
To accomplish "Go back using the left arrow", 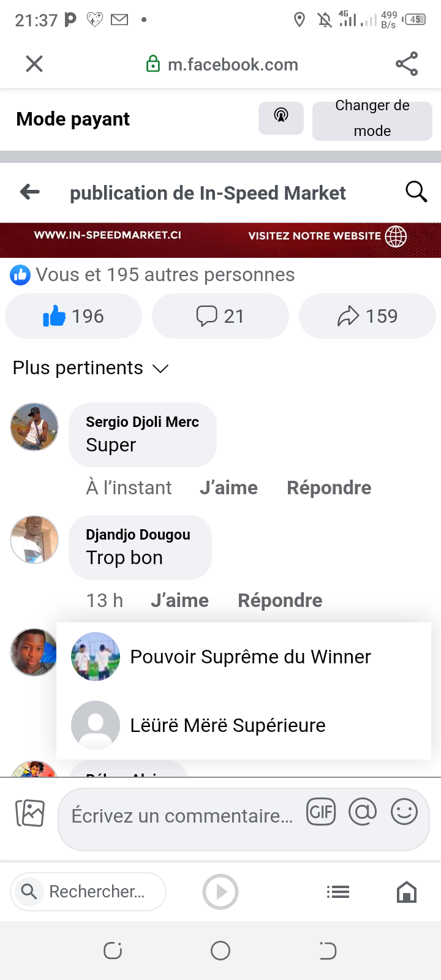I will pyautogui.click(x=30, y=192).
